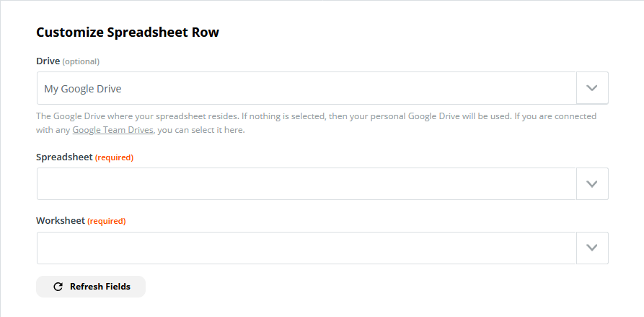
Task: Click the Drive field label
Action: [48, 61]
